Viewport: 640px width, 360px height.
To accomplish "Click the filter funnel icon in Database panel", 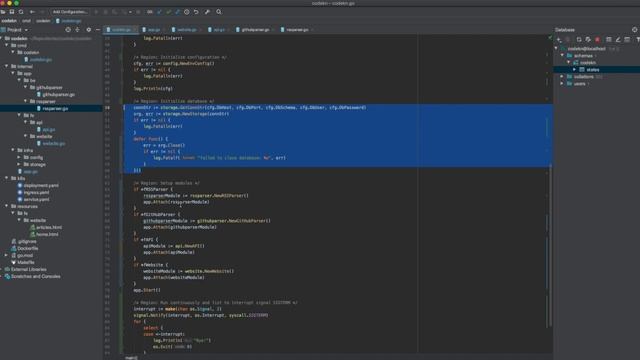I will tap(638, 40).
